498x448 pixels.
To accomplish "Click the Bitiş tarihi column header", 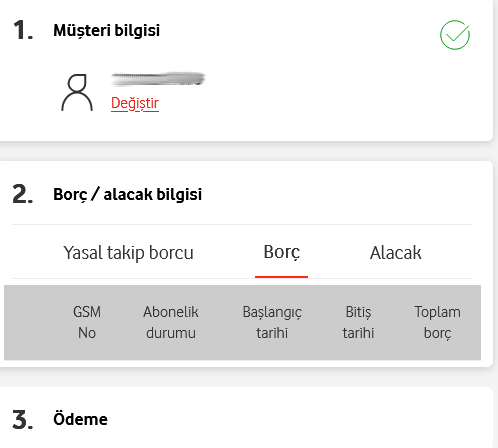I will click(x=358, y=322).
